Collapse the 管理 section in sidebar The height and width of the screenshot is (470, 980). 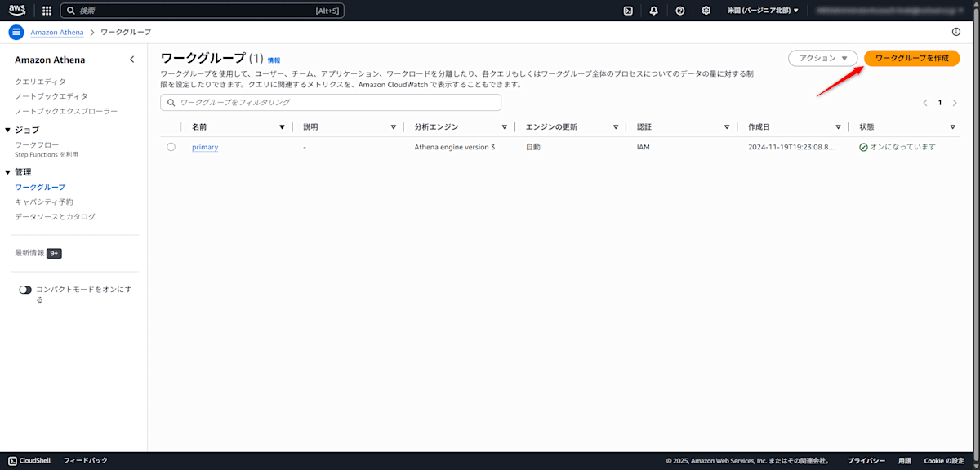(x=7, y=172)
